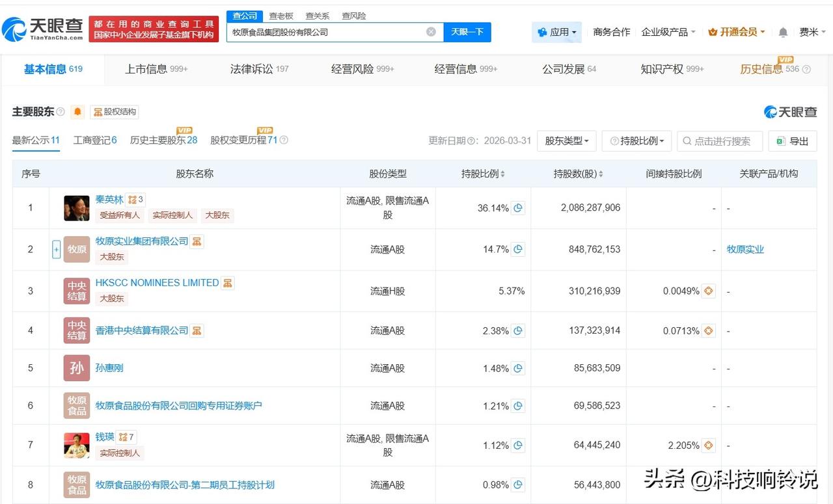Sort by 持股比例 column header arrows

502,174
